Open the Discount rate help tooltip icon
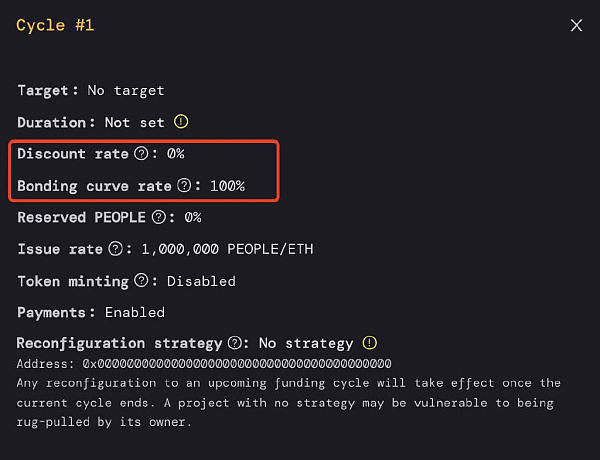Screen dimensions: 600x460 pos(141,153)
